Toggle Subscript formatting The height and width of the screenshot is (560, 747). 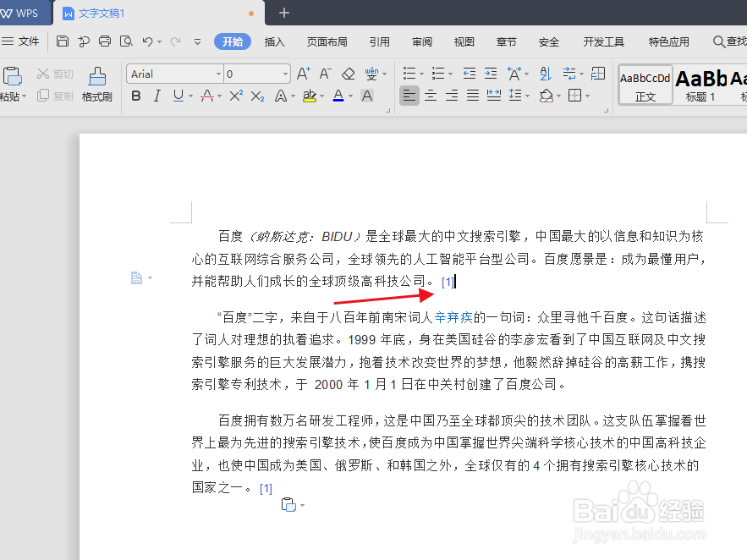(257, 96)
